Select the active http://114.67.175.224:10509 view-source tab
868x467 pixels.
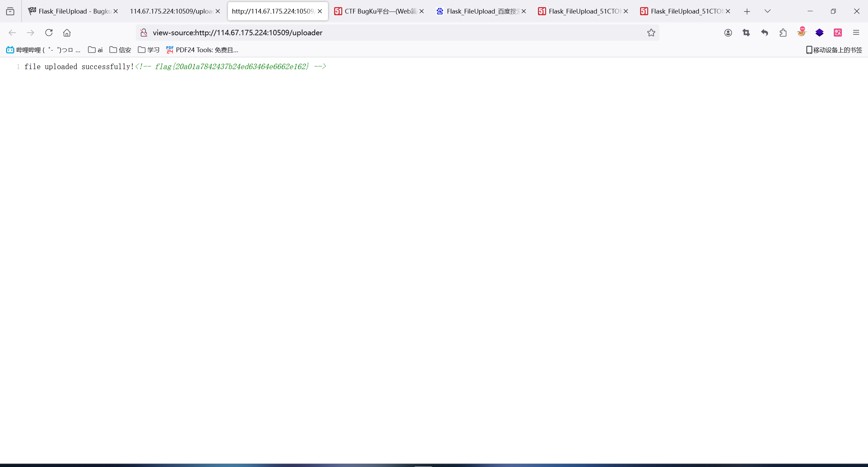point(277,11)
